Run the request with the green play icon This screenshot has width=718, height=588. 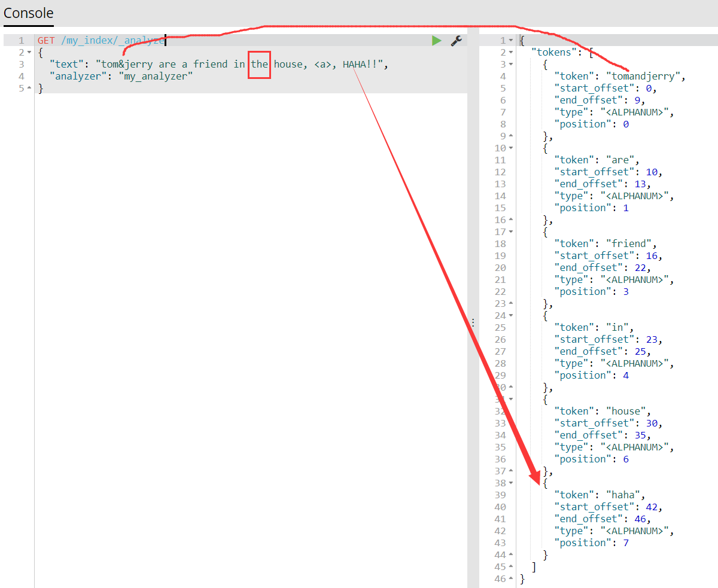click(x=437, y=40)
